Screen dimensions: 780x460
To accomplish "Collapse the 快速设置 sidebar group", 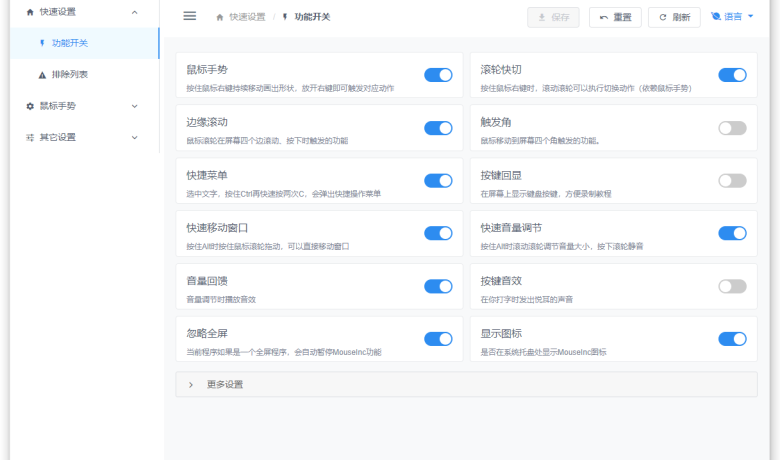I will point(135,12).
